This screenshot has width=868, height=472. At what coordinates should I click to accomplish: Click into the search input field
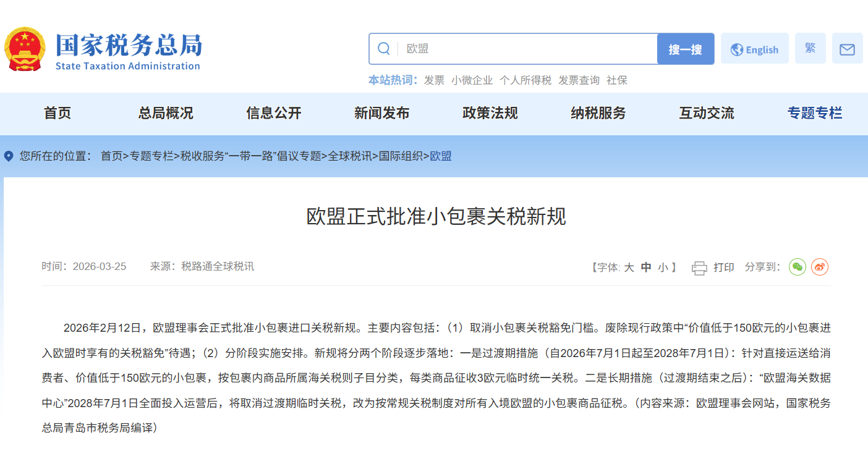(529, 49)
